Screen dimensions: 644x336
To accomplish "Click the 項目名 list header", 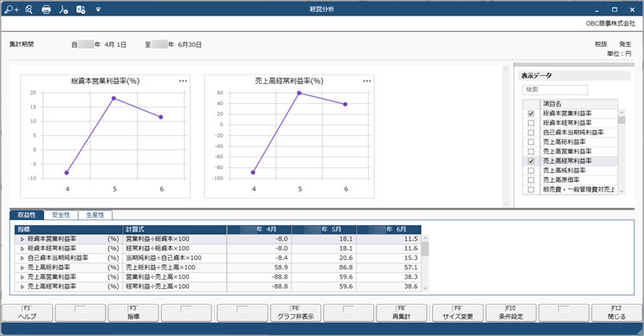I will [578, 104].
